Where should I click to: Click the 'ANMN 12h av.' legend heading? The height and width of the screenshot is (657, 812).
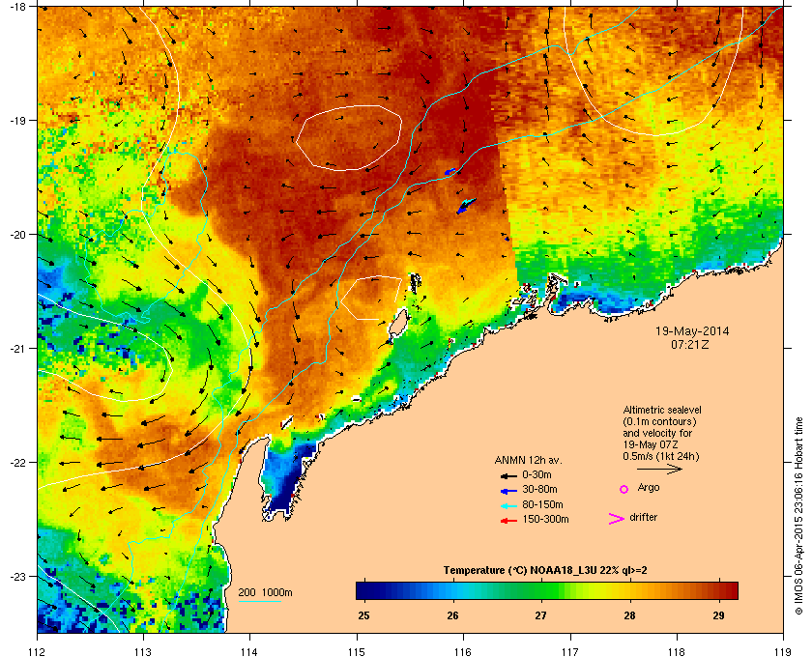point(528,460)
